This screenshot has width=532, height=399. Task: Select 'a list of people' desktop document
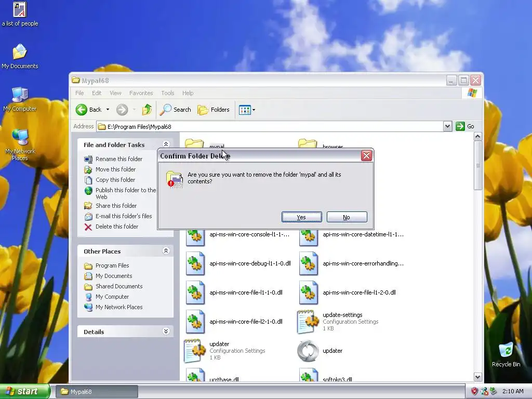tap(20, 14)
